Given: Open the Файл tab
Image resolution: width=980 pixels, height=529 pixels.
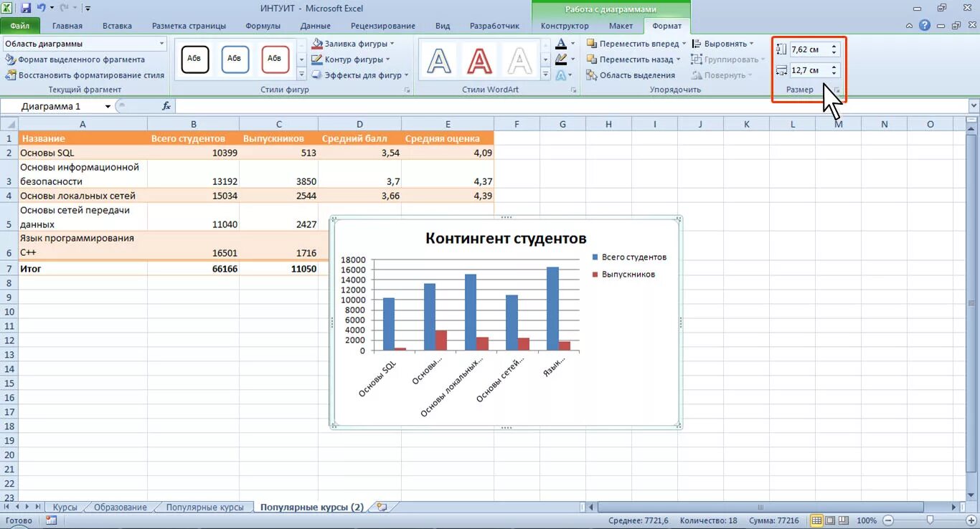Looking at the screenshot, I should 20,26.
